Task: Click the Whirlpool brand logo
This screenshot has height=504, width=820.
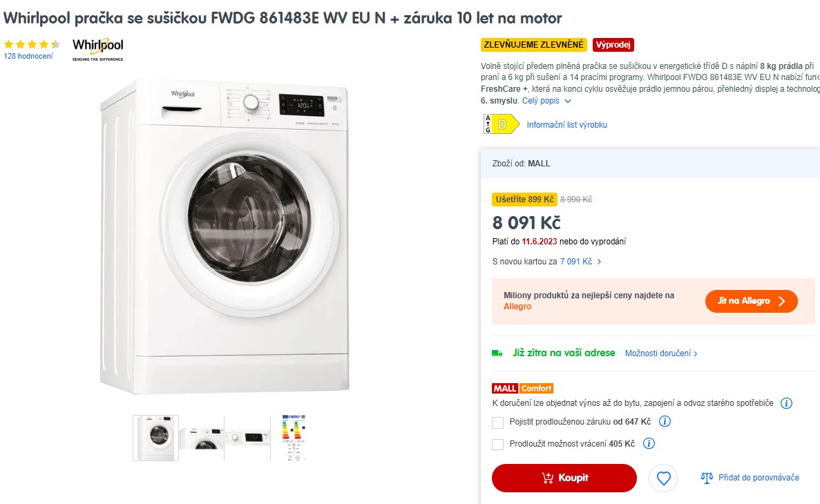Action: pos(98,50)
